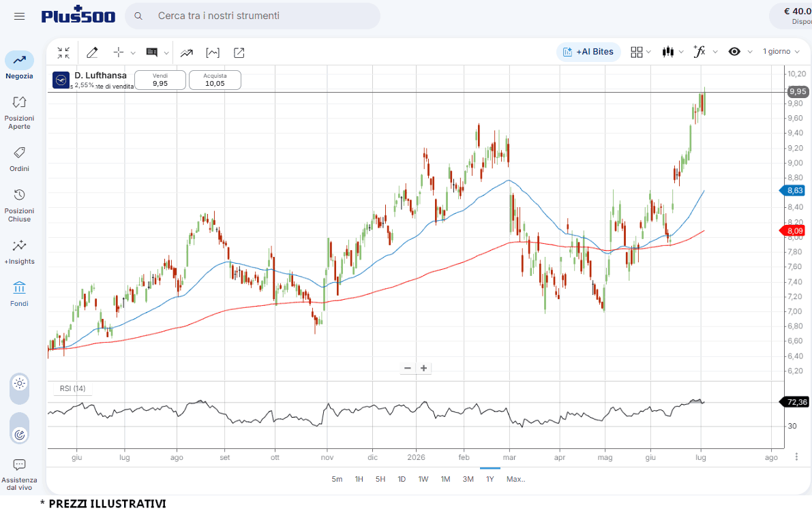Expand the 1 giorno interval dropdown
Image resolution: width=812 pixels, height=511 pixels.
coord(781,51)
